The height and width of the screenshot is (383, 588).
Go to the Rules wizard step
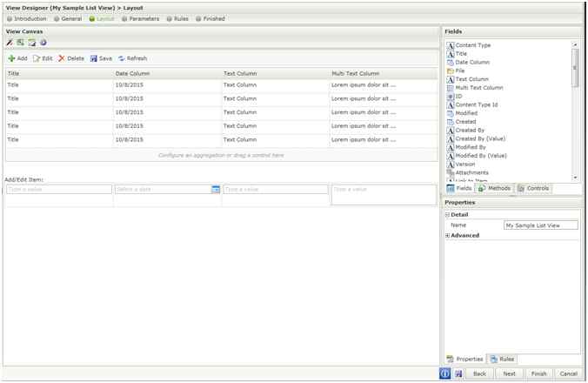click(177, 19)
